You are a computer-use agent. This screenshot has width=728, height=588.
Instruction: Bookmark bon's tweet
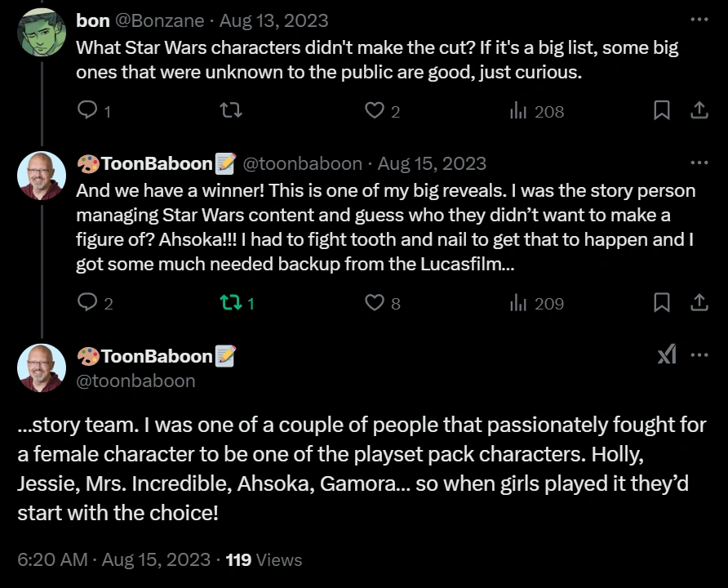pyautogui.click(x=662, y=110)
